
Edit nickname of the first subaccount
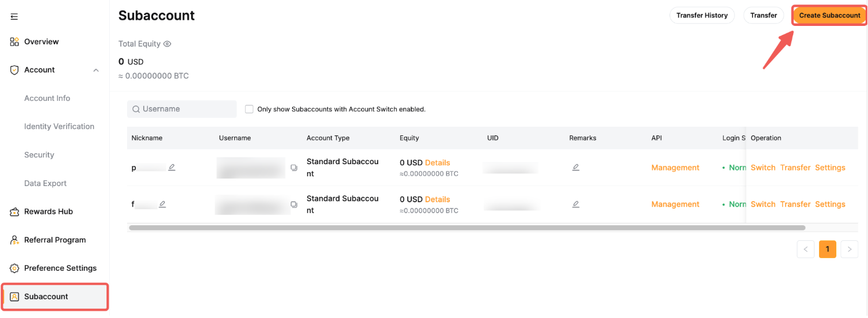click(x=171, y=168)
